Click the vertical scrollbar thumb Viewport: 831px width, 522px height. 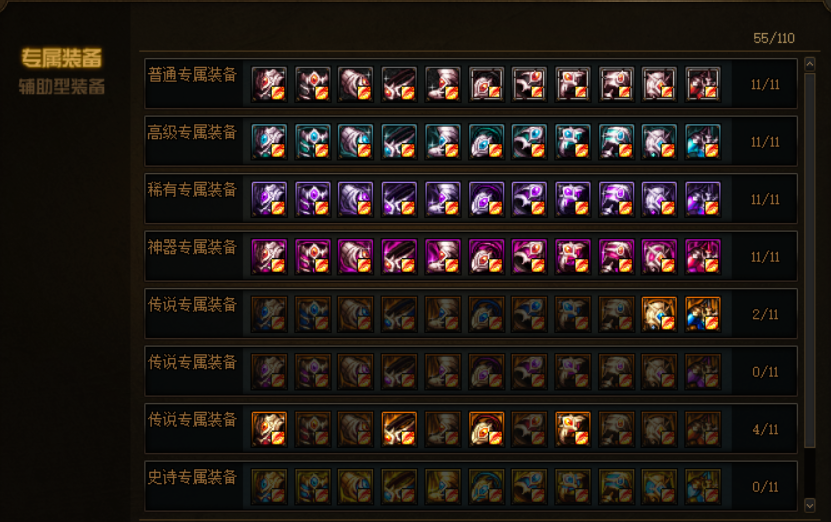pos(809,260)
